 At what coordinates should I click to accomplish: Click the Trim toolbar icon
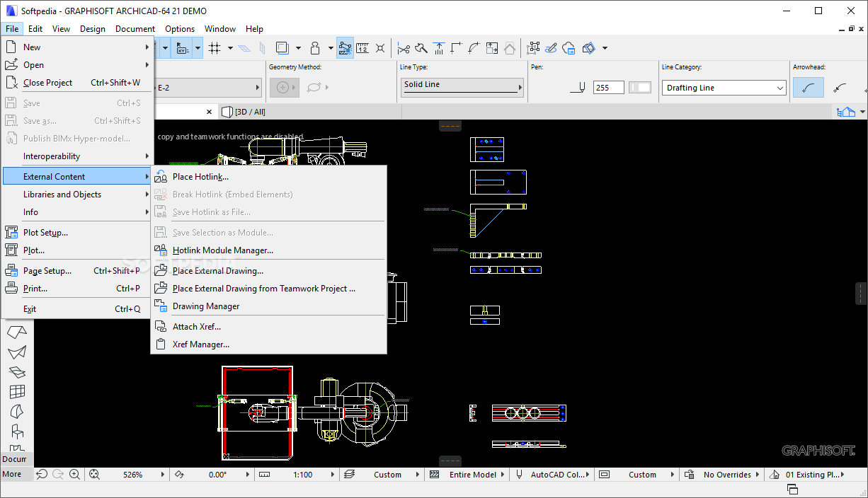tap(439, 48)
